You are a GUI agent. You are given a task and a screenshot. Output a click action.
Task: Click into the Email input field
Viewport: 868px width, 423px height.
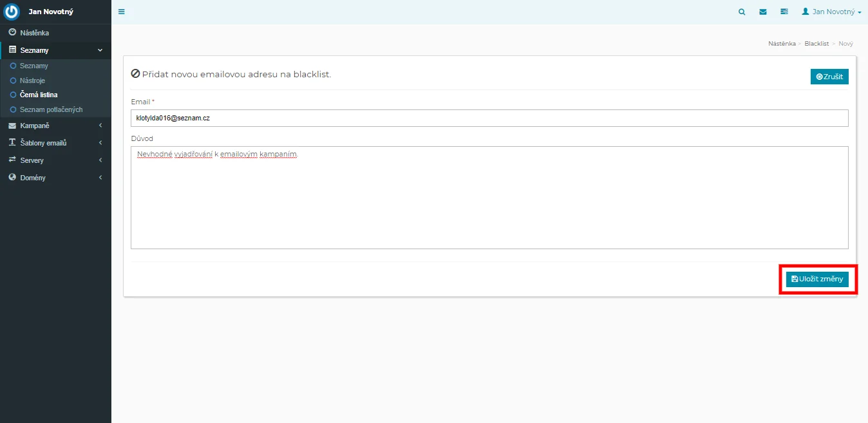pyautogui.click(x=489, y=118)
